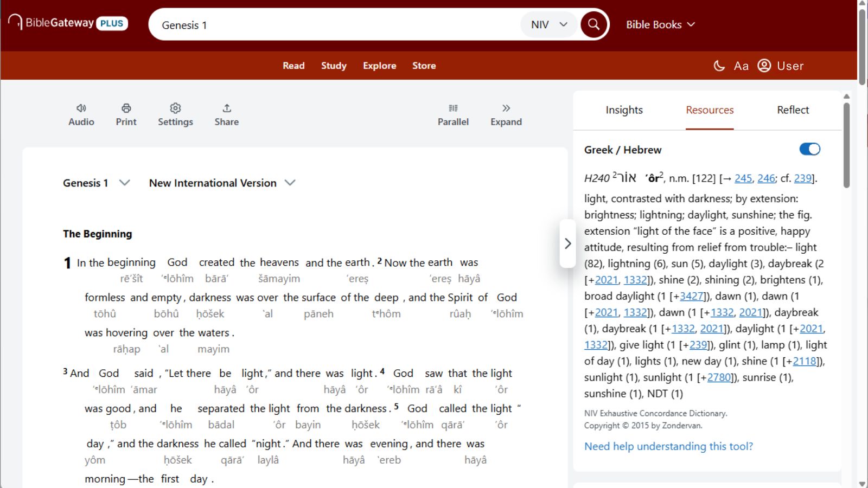The image size is (868, 488).
Task: Click the Hebrew word 'šāmayim'
Action: (x=279, y=279)
